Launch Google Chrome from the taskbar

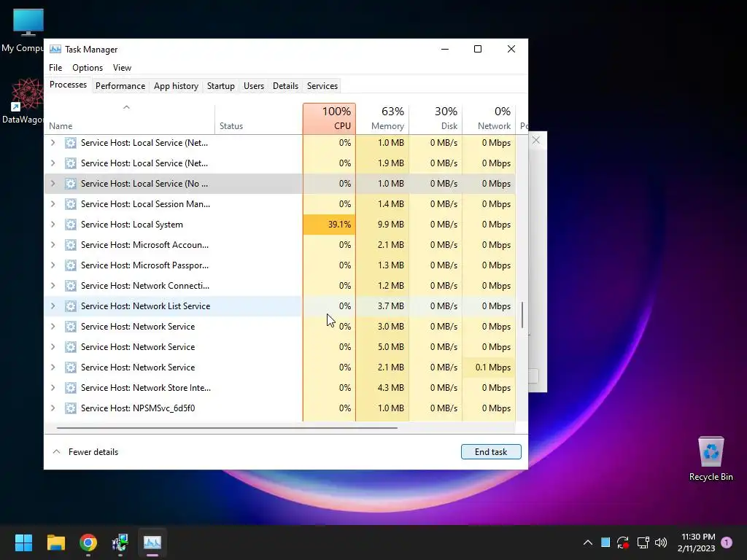88,542
